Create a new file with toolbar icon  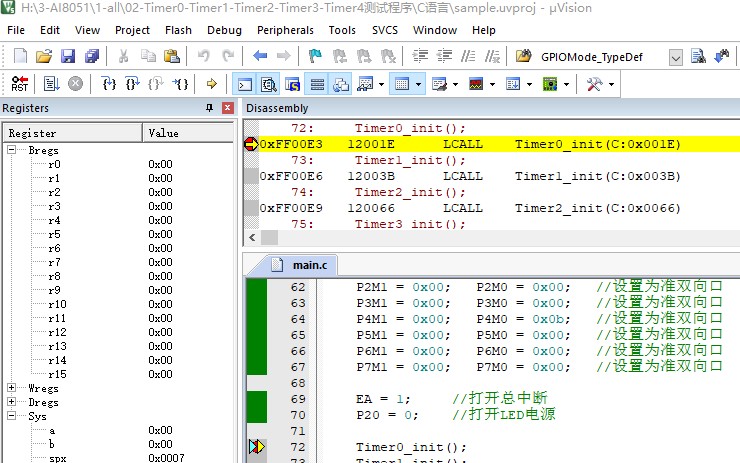pos(20,56)
